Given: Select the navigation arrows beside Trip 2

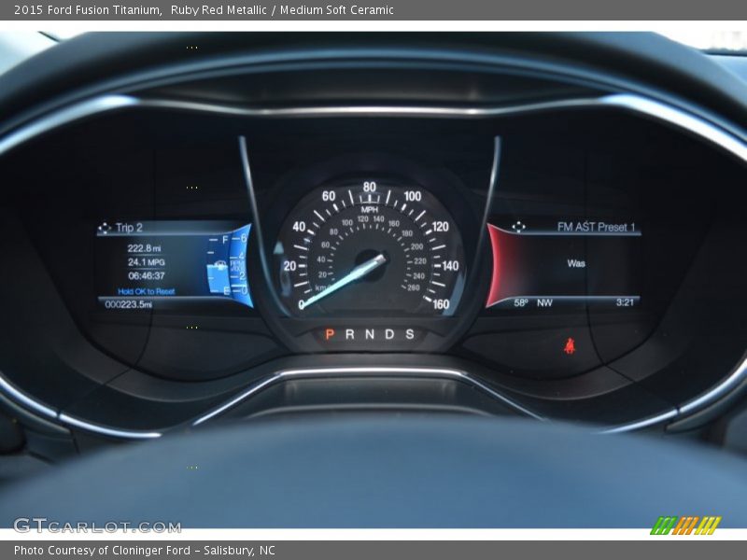Looking at the screenshot, I should click(104, 228).
